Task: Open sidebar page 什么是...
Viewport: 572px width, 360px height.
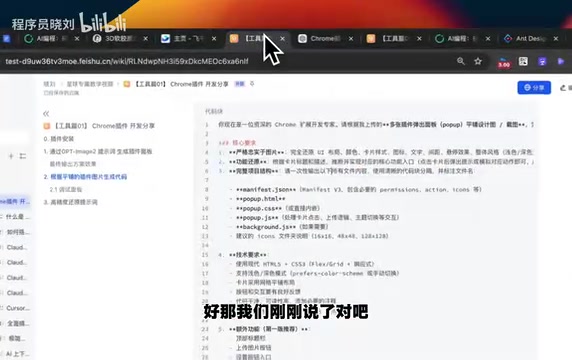Action: (17, 217)
